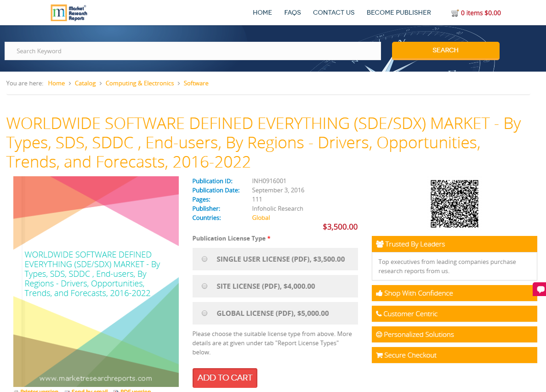The width and height of the screenshot is (546, 392).
Task: Click the GLOBAL LICENSE (PDF), $5,000.00 label
Action: pyautogui.click(x=273, y=314)
